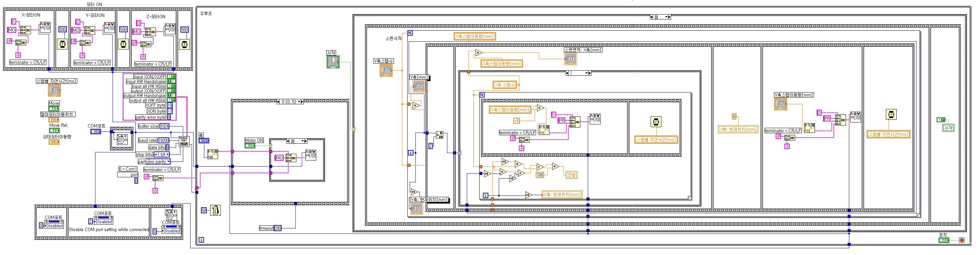Click the Move boolean terminal
The height and width of the screenshot is (255, 980).
54,109
